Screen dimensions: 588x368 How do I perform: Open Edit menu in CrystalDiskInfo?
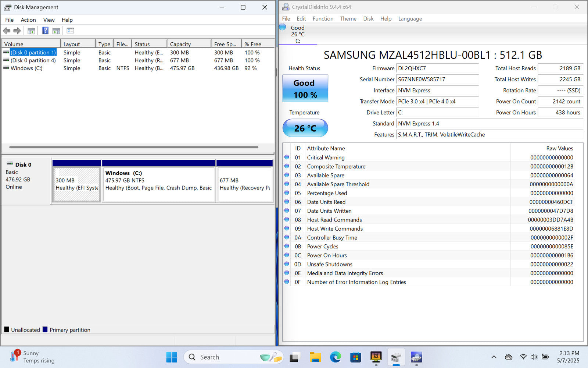(x=301, y=18)
